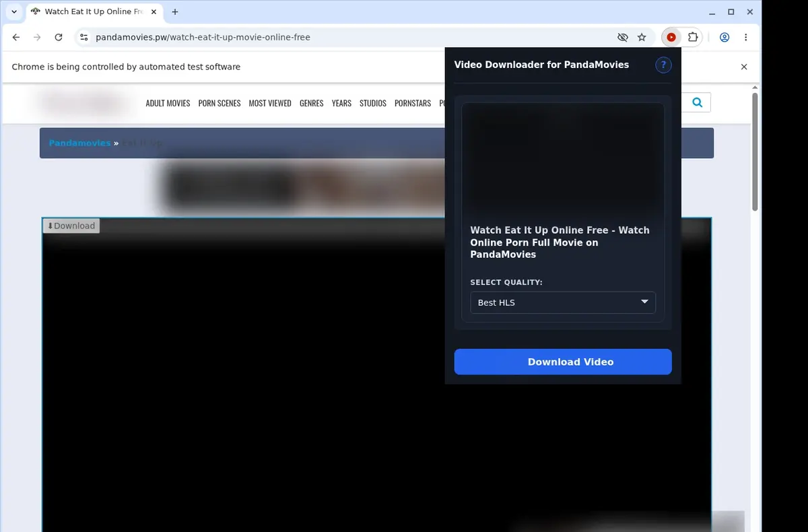Open the PORNSTARS menu item
This screenshot has width=808, height=532.
(413, 103)
